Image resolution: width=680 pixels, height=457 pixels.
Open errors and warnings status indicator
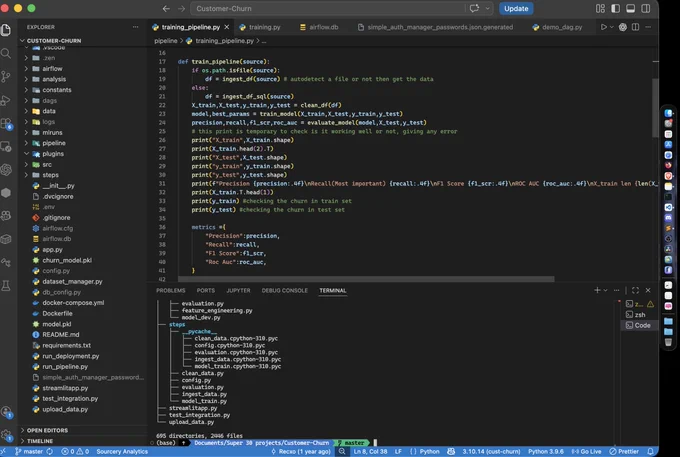(75, 451)
